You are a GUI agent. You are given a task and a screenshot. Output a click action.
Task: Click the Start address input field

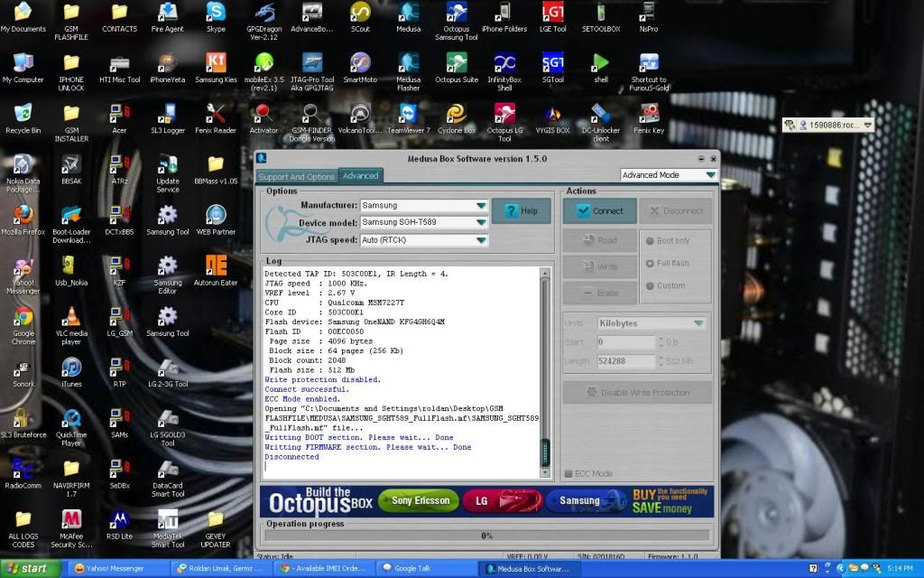pyautogui.click(x=625, y=342)
